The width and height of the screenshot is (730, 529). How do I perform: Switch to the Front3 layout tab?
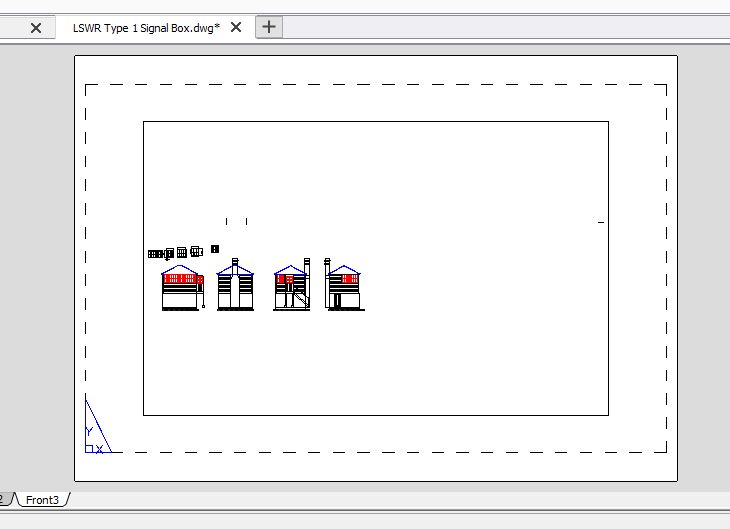tap(42, 499)
